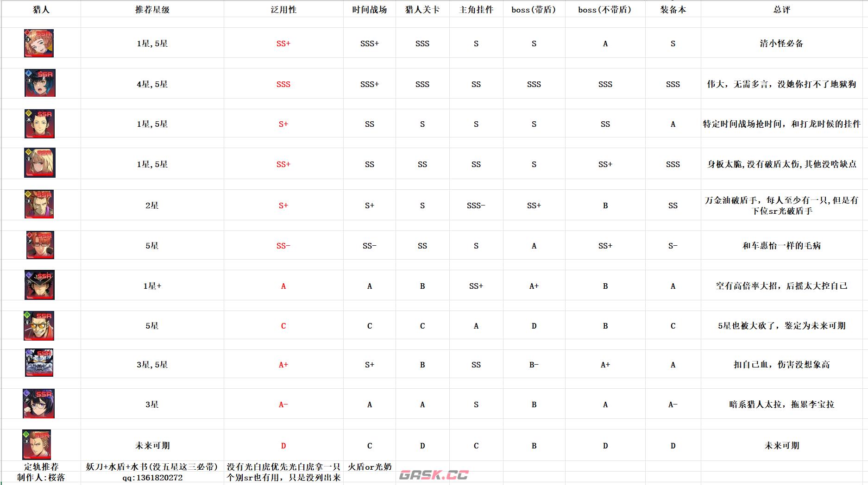Select the 妖刀+水盾+水书 recommendation cell

click(152, 466)
